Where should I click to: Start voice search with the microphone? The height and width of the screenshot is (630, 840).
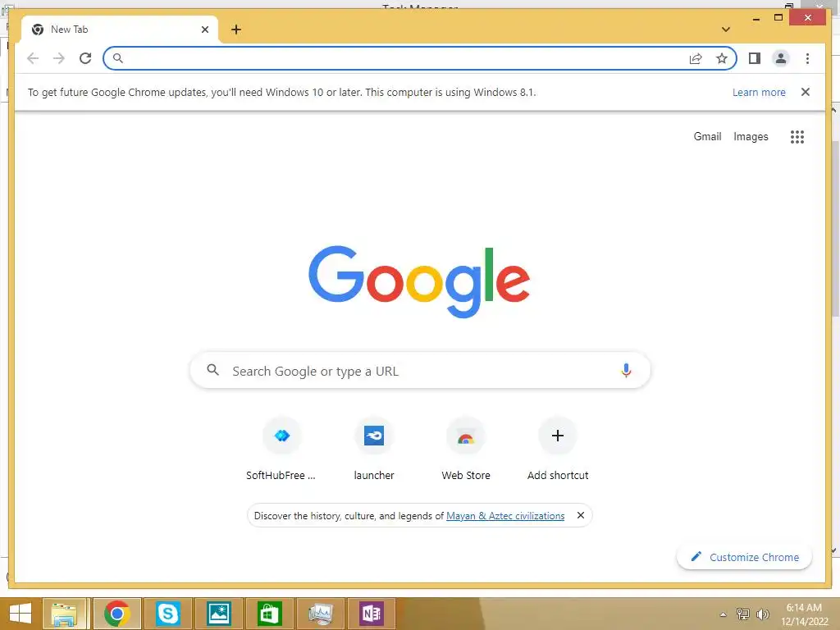pyautogui.click(x=626, y=370)
